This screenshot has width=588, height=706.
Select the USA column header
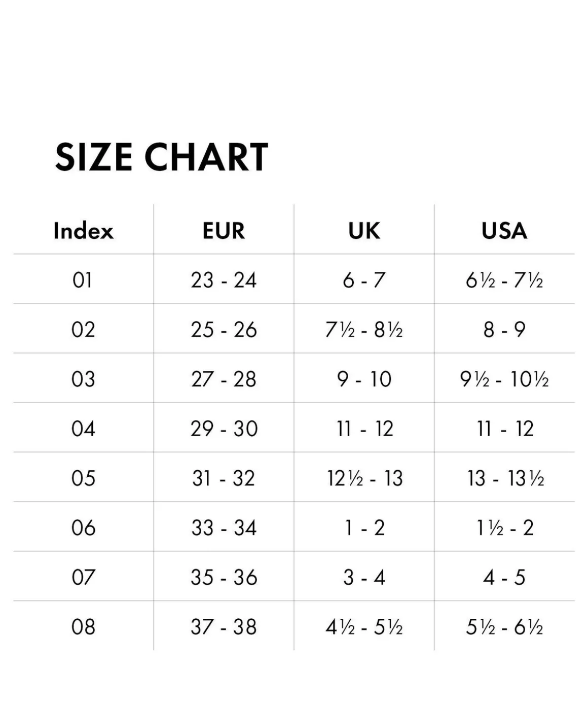[504, 231]
